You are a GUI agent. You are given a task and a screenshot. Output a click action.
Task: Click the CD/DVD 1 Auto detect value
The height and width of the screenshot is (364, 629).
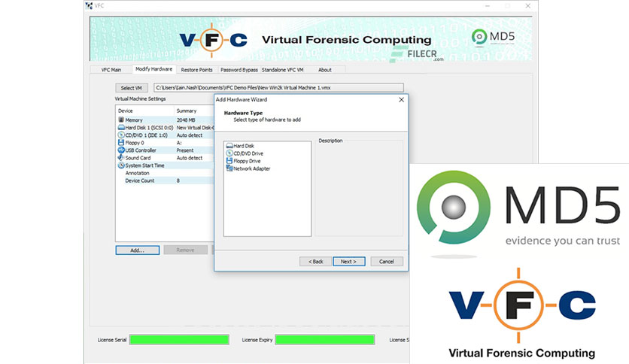tap(190, 135)
